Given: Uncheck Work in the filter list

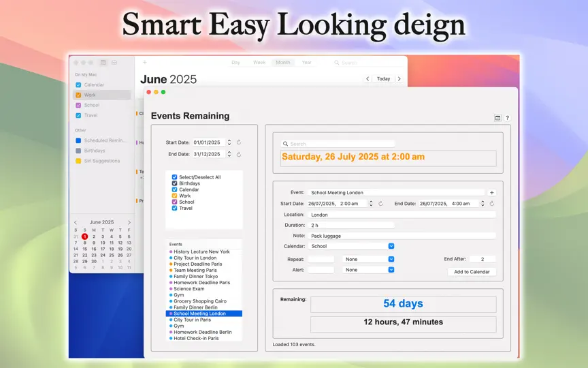Looking at the screenshot, I should tap(174, 196).
